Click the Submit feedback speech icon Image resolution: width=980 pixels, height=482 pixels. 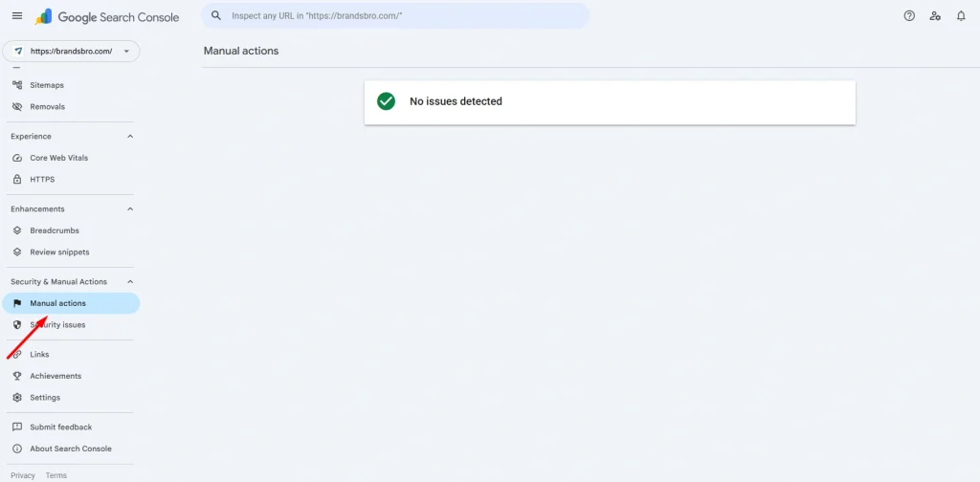pos(17,427)
